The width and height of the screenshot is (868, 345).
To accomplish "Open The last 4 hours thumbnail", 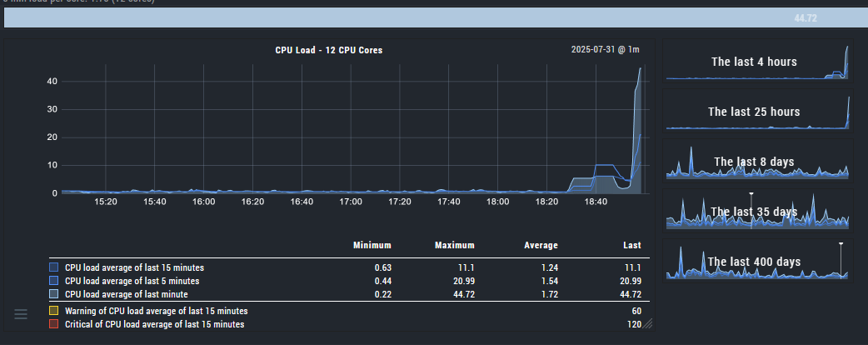I will [757, 62].
